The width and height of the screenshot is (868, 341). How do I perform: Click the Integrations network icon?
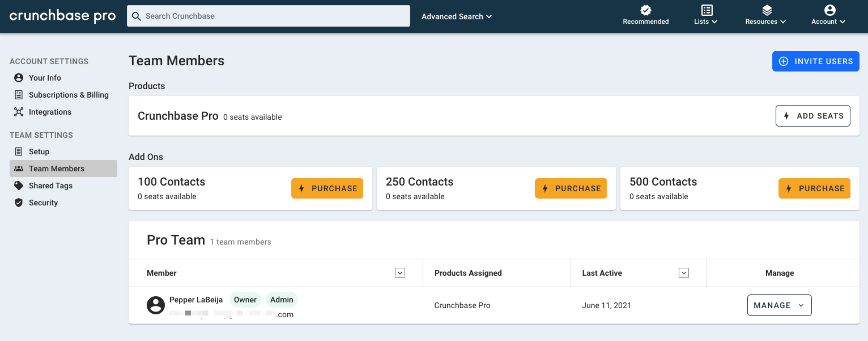[19, 112]
